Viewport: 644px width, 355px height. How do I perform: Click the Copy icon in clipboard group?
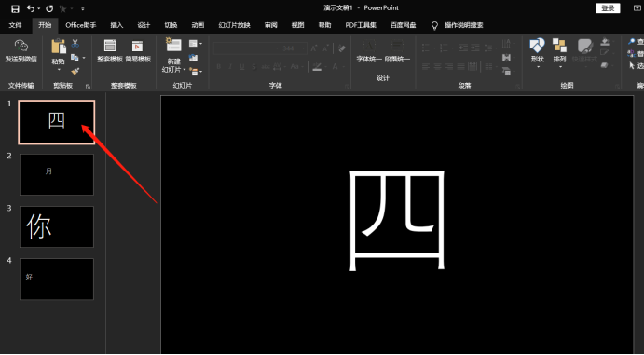tap(75, 58)
